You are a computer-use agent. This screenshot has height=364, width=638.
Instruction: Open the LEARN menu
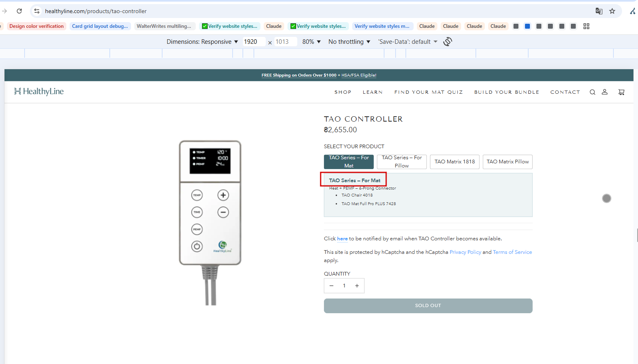[x=373, y=92]
